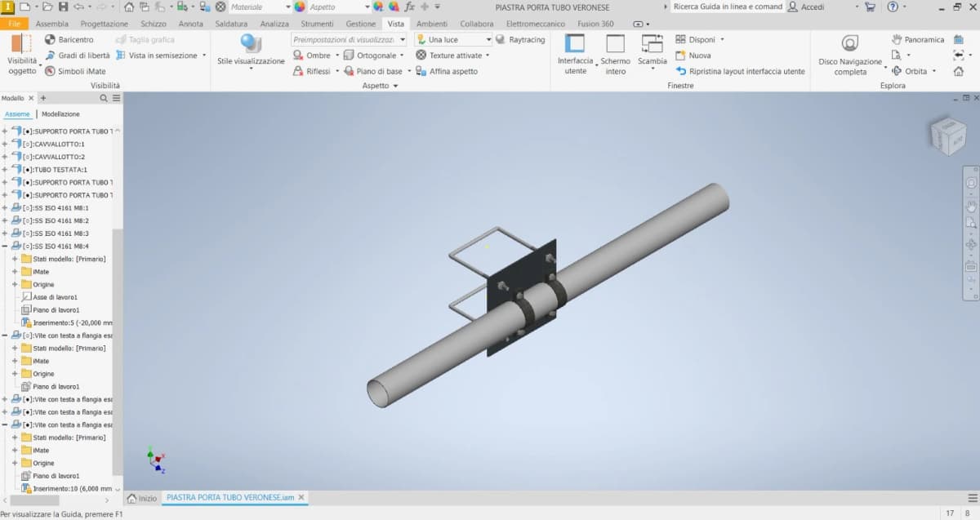Click the Ricerca Guida search field
The image size is (980, 520).
(x=727, y=7)
